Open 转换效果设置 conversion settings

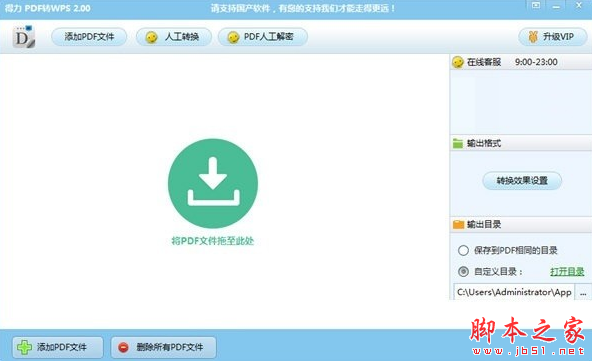point(522,181)
